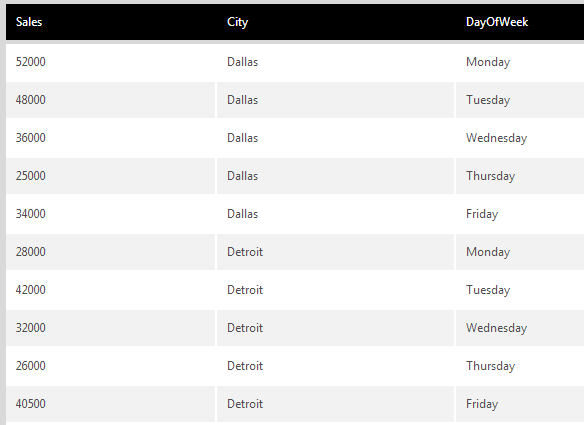Screen dimensions: 584x425
Task: Click Wednesday in the 36000 row
Action: click(x=496, y=138)
